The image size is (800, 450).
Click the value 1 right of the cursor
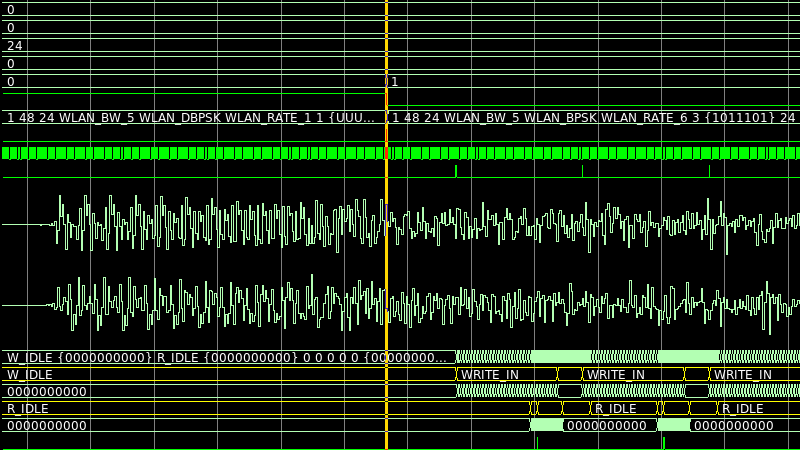tap(395, 82)
